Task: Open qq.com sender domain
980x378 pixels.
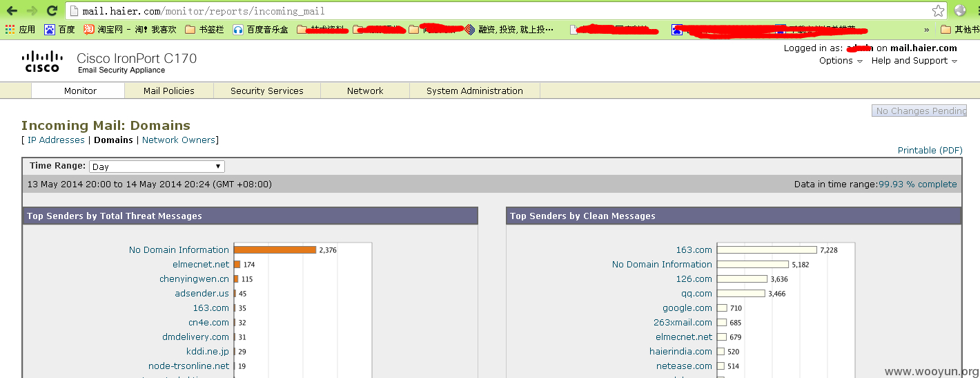Action: point(696,293)
